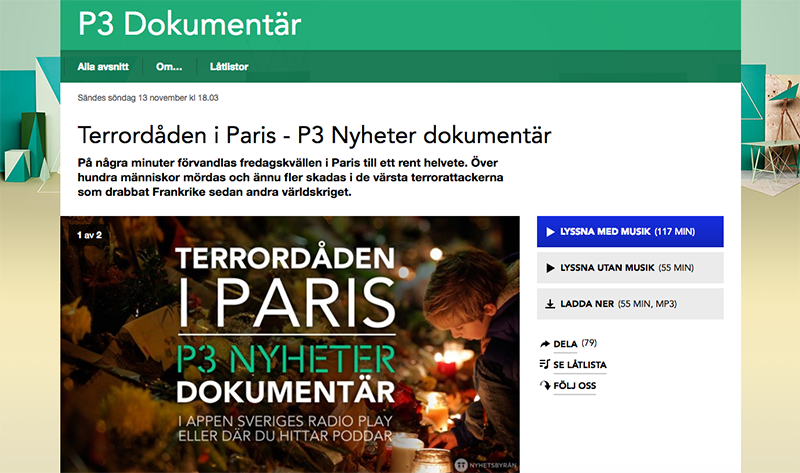Click the playlist icon beside Se låtlista
This screenshot has width=800, height=473.
click(x=544, y=364)
